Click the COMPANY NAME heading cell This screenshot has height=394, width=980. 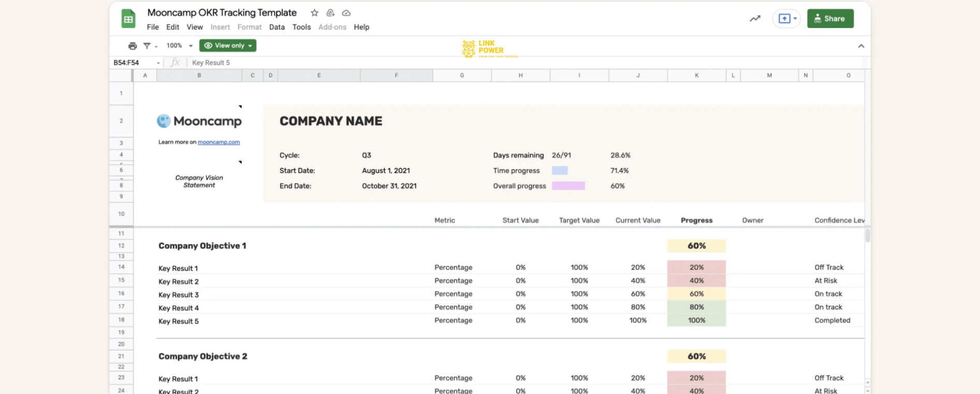click(x=331, y=121)
